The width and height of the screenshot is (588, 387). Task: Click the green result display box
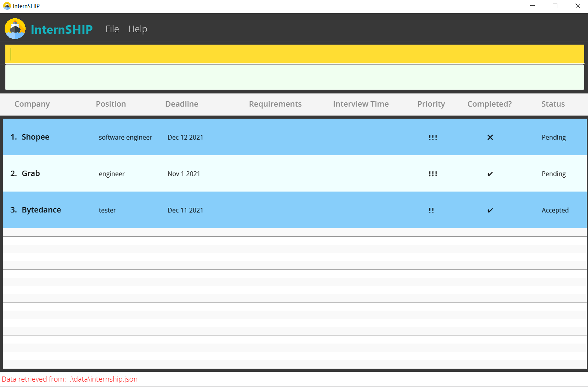[x=294, y=77]
